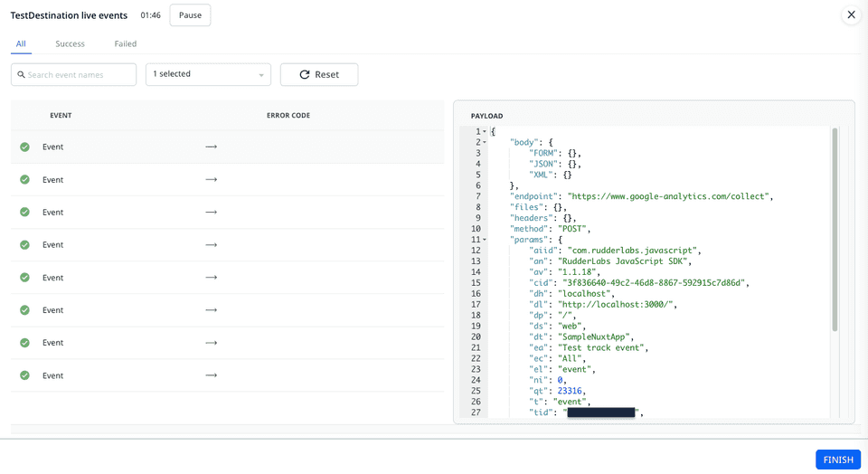The image size is (868, 474).
Task: Click the blue FINISH button
Action: [x=837, y=460]
